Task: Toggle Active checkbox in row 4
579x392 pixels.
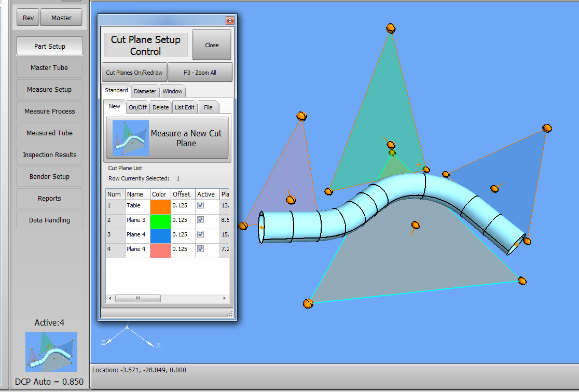Action: [x=201, y=249]
